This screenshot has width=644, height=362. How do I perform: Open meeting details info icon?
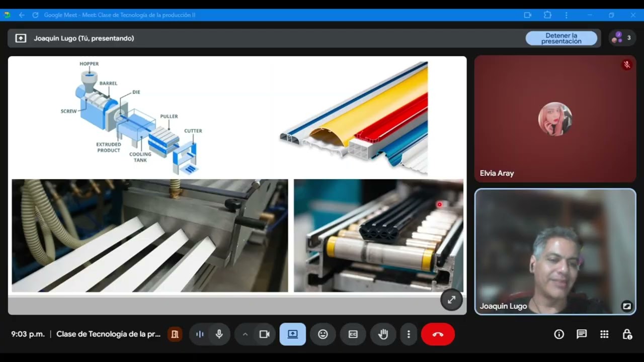coord(559,334)
